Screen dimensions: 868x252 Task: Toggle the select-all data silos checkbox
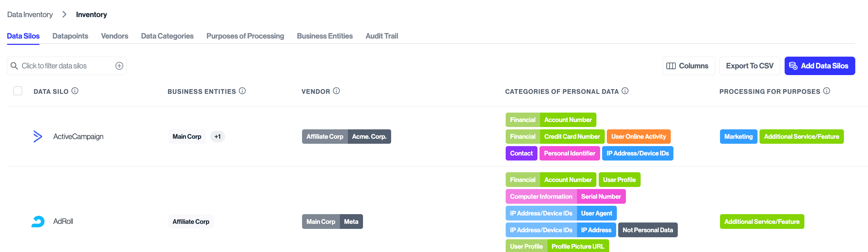pyautogui.click(x=18, y=91)
